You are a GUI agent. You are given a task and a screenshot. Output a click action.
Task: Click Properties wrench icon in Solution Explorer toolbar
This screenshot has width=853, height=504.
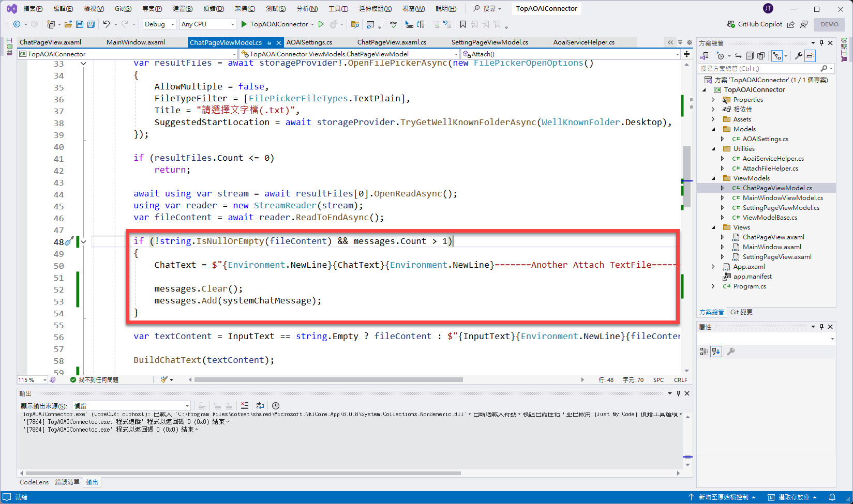pyautogui.click(x=799, y=56)
